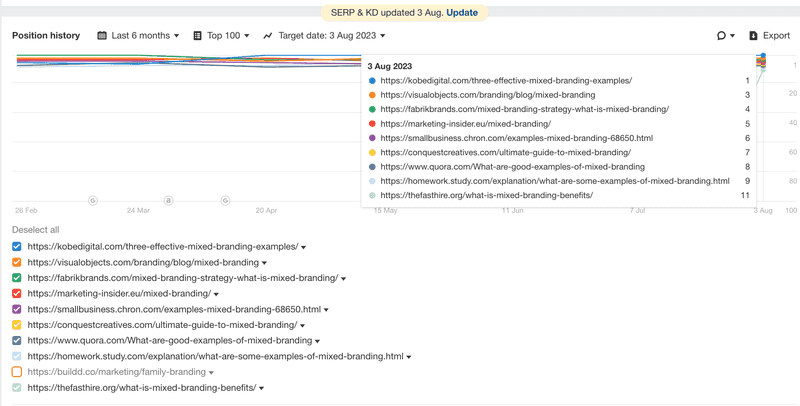The height and width of the screenshot is (406, 800).
Task: Click the first G marker on the timeline
Action: (93, 201)
